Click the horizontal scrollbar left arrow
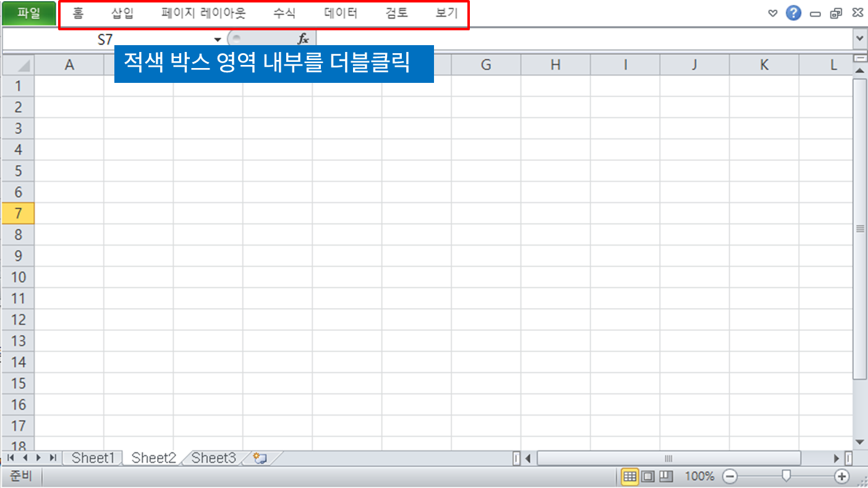This screenshot has height=488, width=868. 529,458
